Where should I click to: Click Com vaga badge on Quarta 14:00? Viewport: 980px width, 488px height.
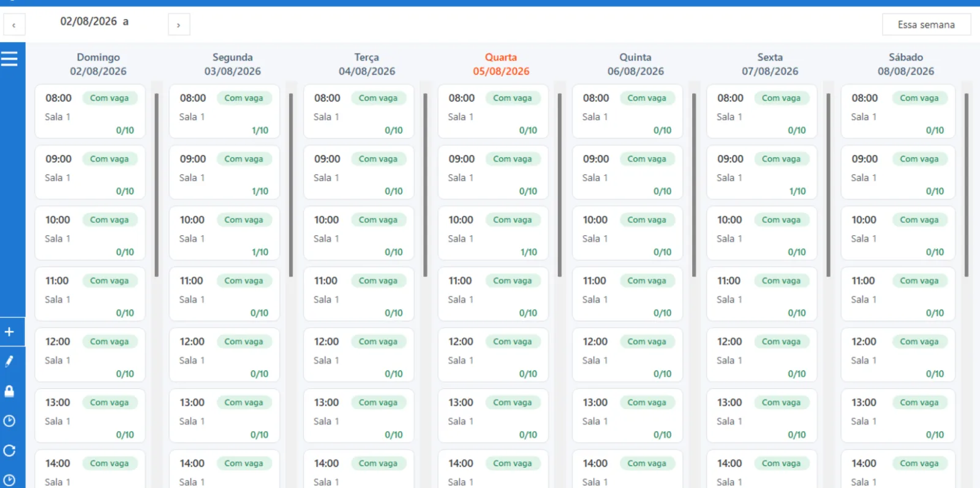coord(513,464)
